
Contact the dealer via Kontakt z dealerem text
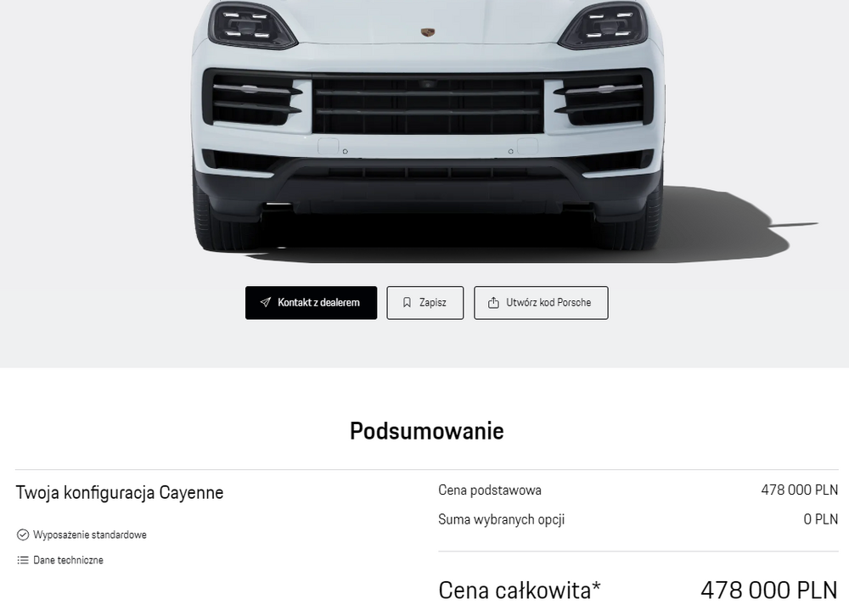click(318, 303)
